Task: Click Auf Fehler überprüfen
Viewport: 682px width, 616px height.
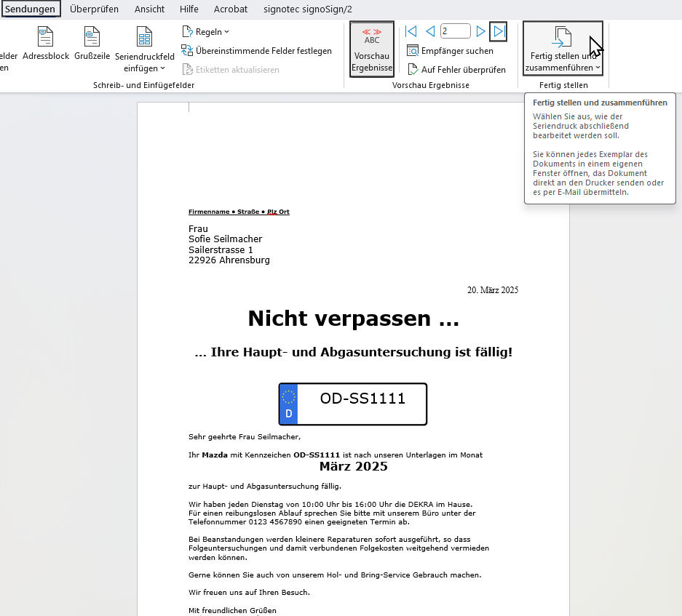Action: [x=456, y=70]
